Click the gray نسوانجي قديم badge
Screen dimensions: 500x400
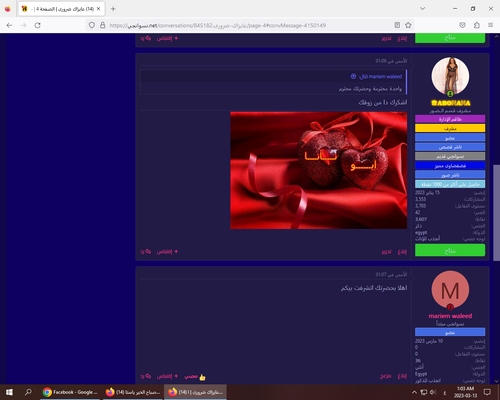(450, 156)
